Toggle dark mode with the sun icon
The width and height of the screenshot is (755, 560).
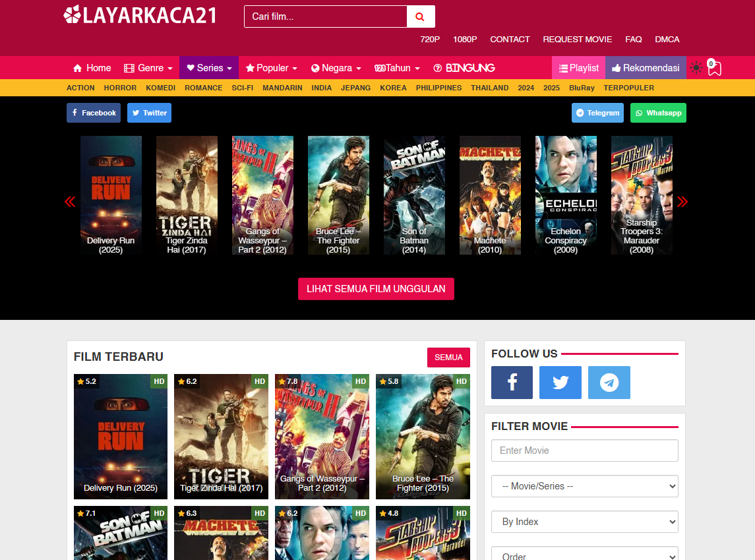click(696, 67)
